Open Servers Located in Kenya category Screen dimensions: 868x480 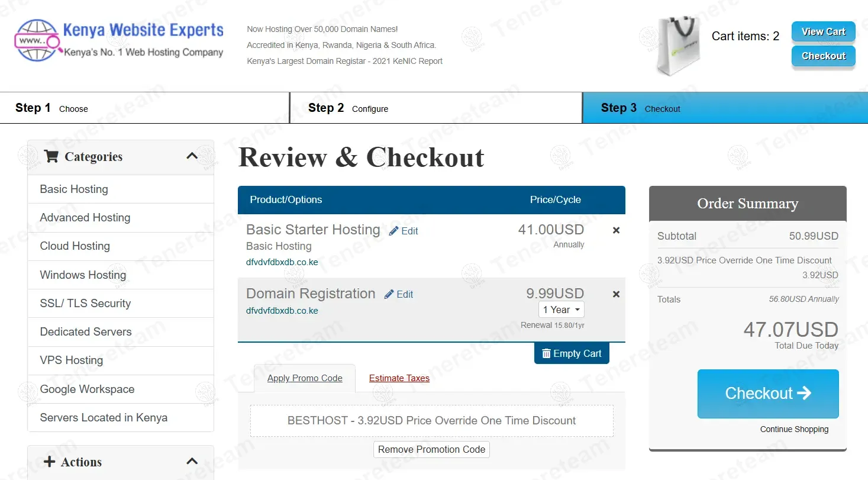click(121, 418)
